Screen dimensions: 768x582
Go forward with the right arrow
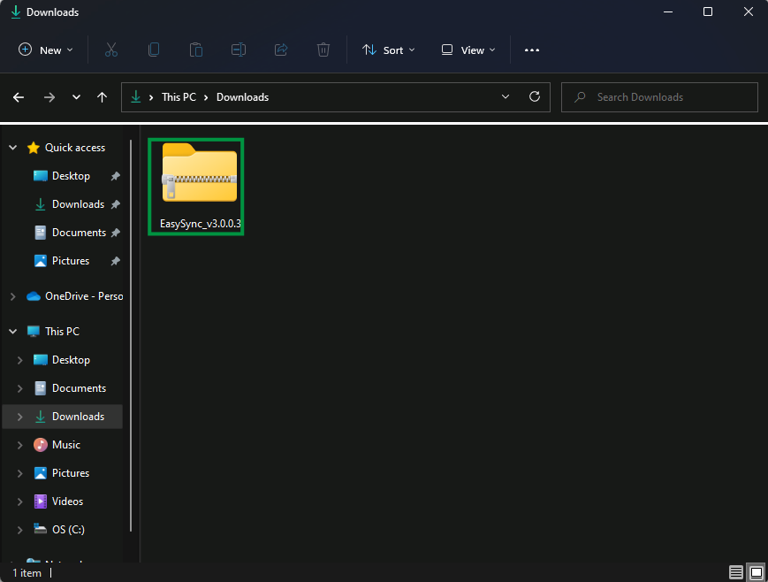tap(49, 97)
